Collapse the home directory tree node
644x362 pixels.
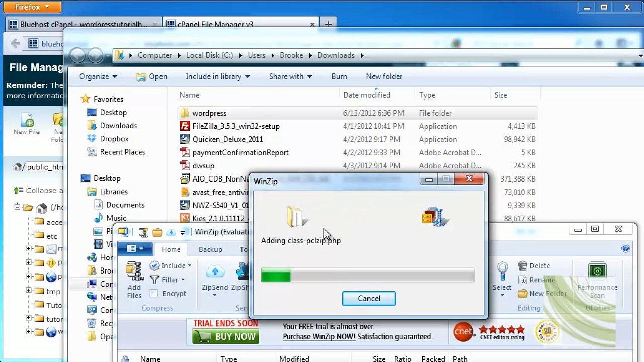pos(17,207)
